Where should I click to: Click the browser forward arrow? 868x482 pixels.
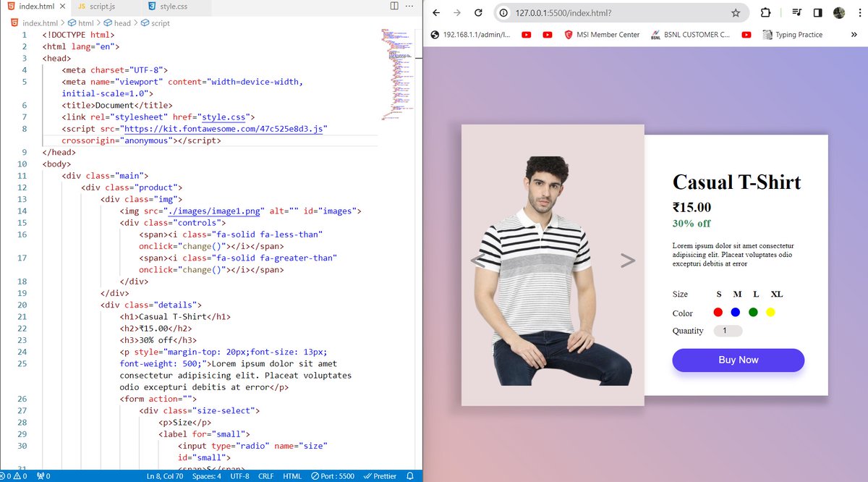(457, 13)
